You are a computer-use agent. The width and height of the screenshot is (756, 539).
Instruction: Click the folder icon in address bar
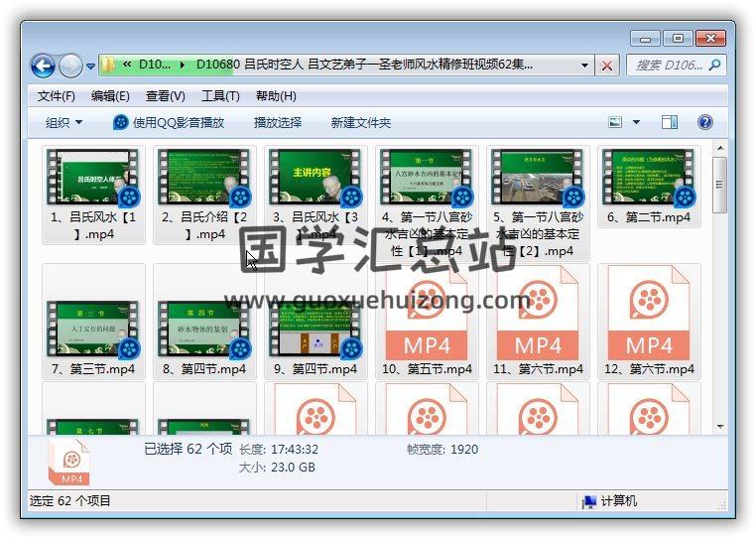pyautogui.click(x=108, y=65)
